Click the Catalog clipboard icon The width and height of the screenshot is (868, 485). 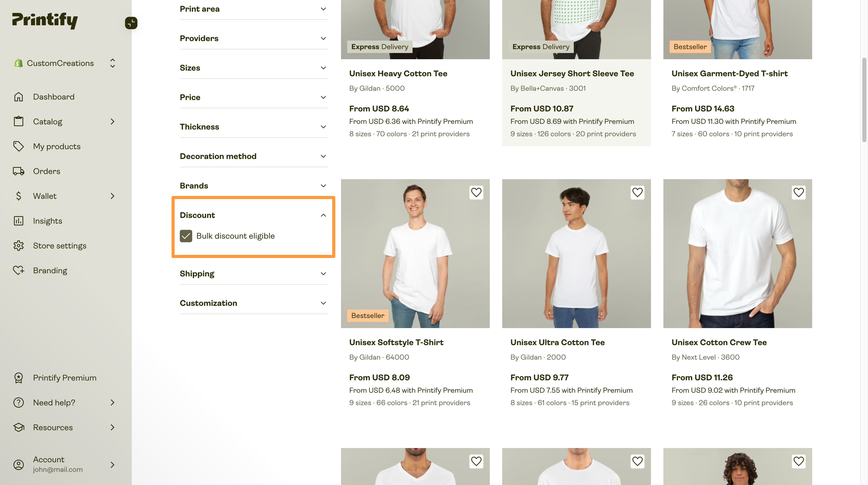19,122
